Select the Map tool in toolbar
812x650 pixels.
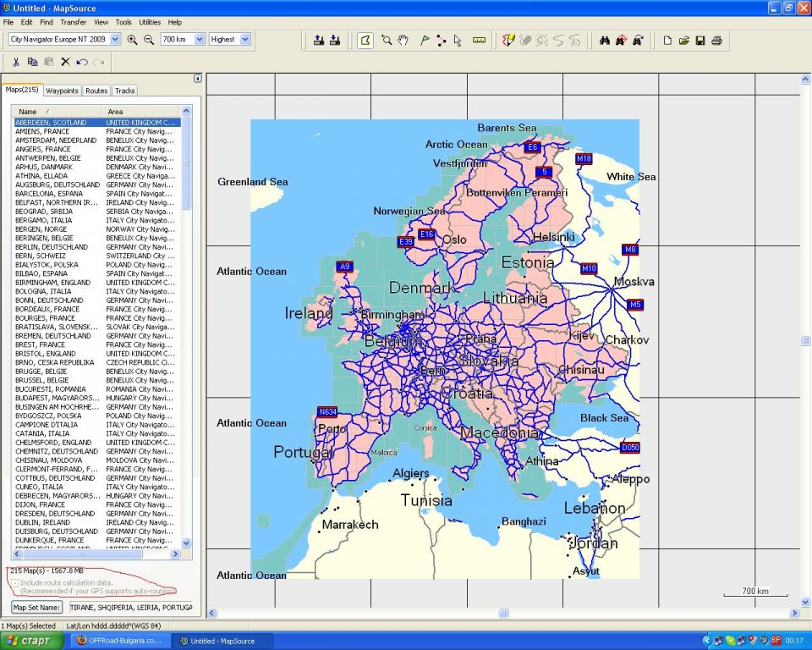365,40
